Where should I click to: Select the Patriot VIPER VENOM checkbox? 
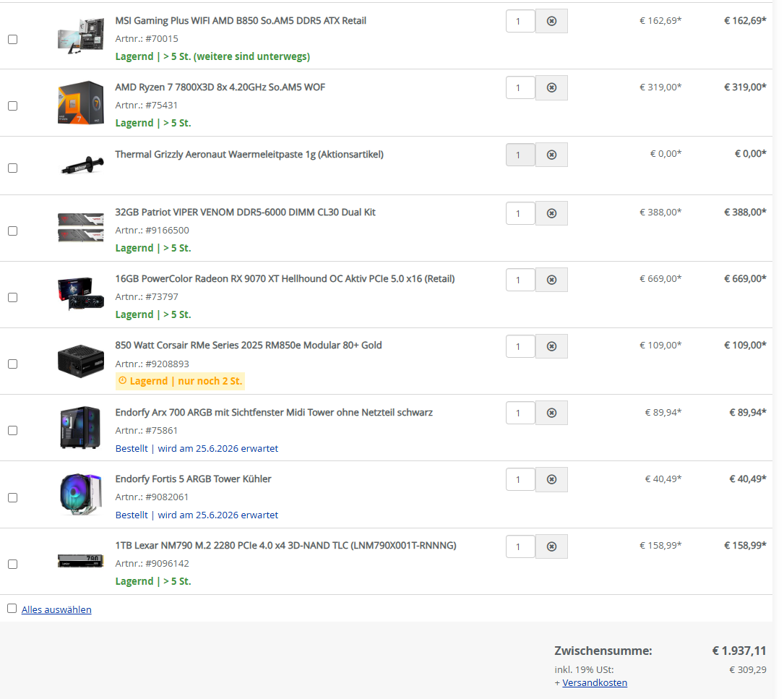[13, 231]
